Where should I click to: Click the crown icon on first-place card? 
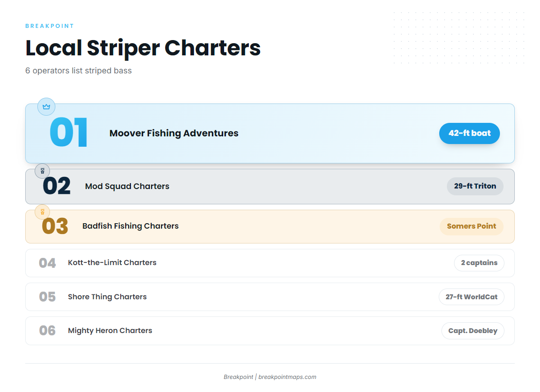46,107
